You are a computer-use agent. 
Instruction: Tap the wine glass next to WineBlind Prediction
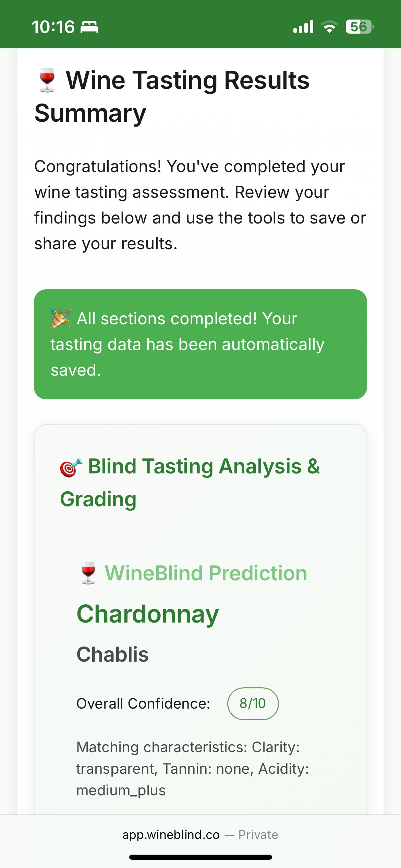pos(88,573)
